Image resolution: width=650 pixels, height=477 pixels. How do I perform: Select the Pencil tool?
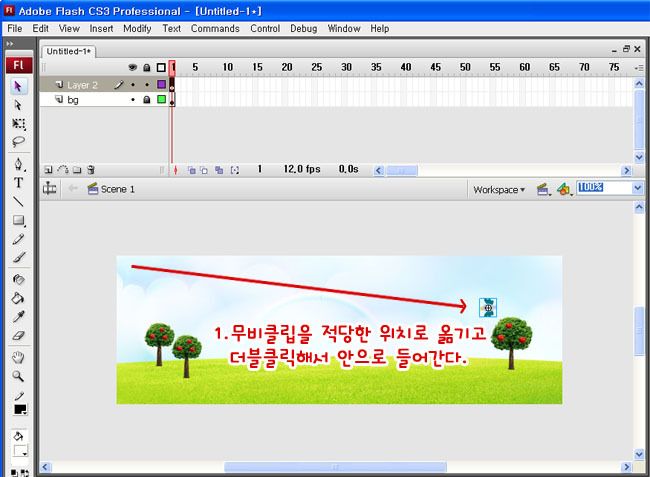18,239
